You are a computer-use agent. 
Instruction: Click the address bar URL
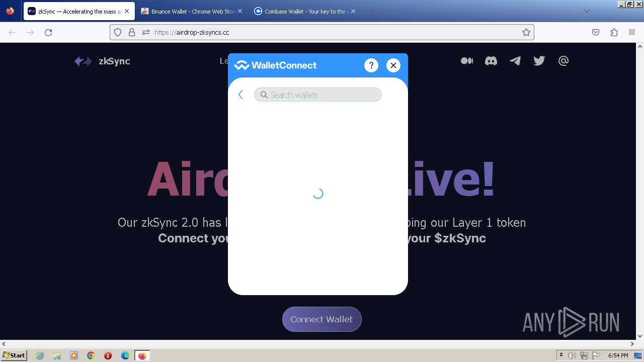tap(192, 32)
